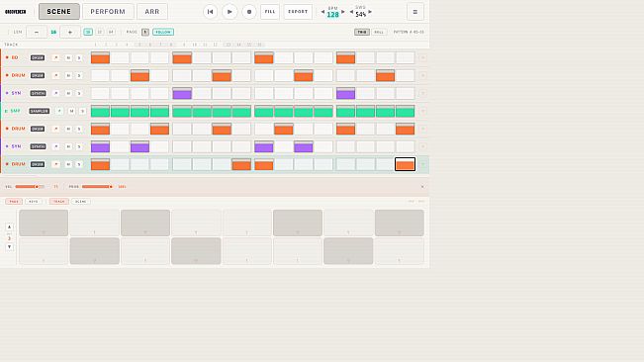Switch to KEYS input mode
The image size is (644, 362).
[34, 202]
